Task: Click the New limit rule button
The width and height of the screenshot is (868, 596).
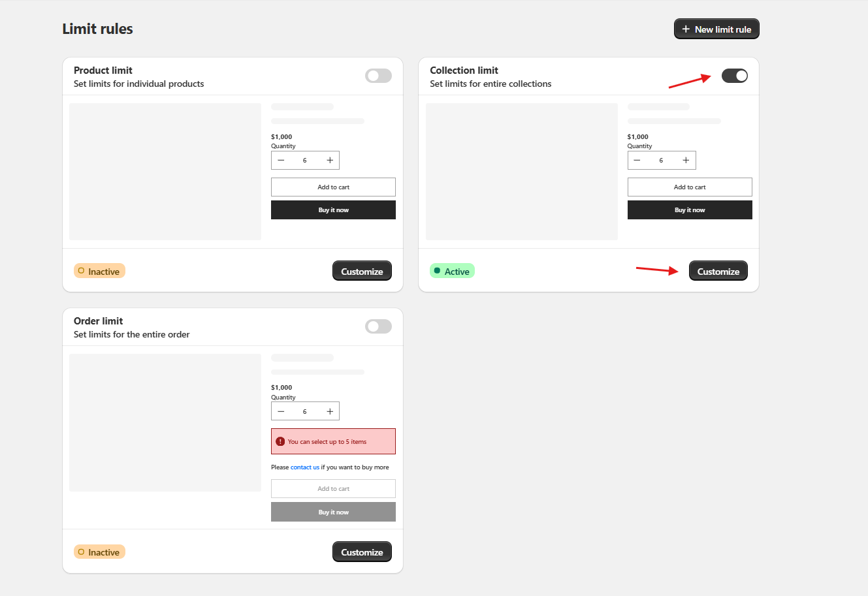Action: tap(716, 29)
